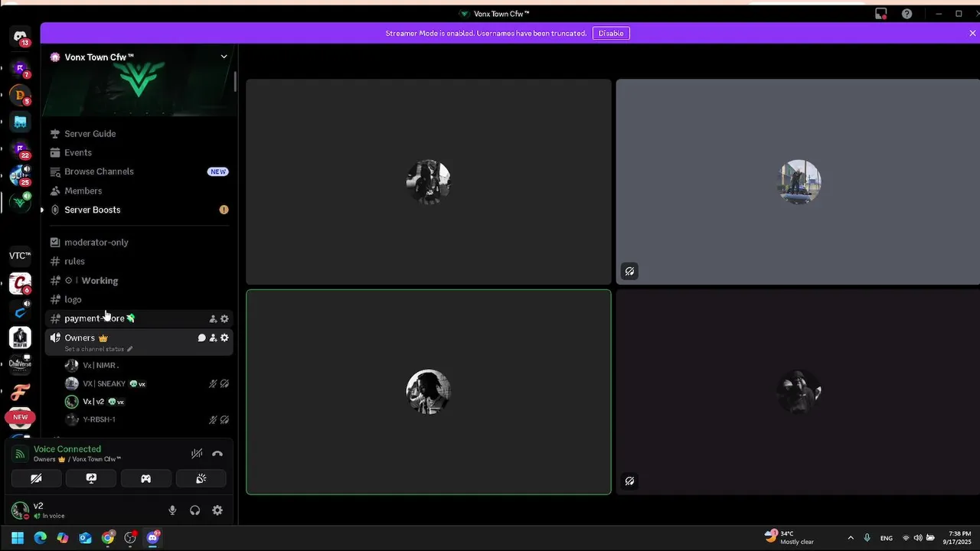980x551 pixels.
Task: Click the channel list scrollbar
Action: coord(235,81)
